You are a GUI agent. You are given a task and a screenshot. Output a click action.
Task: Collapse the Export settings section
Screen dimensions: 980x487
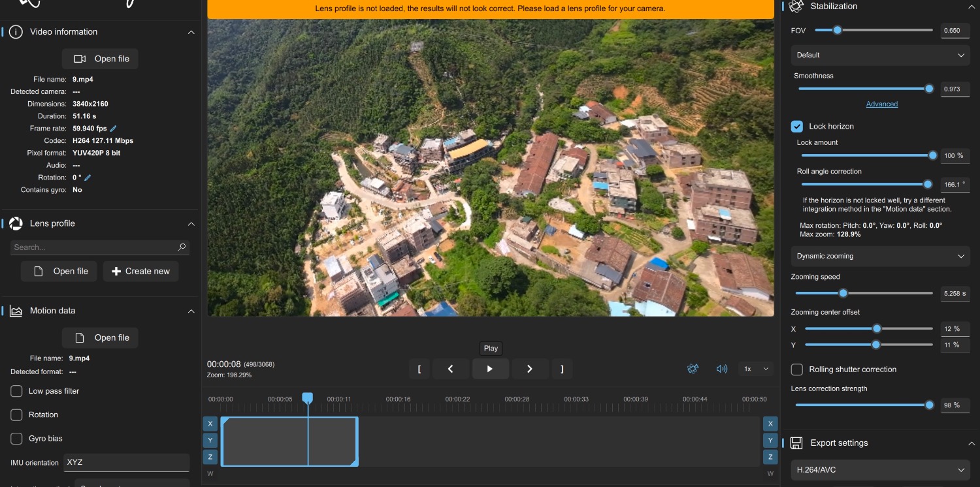[x=972, y=443]
